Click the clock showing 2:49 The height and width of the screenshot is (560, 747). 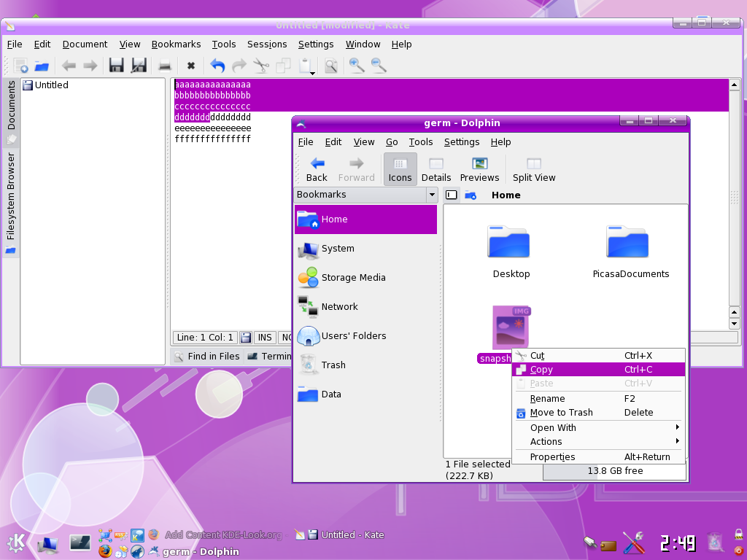[x=678, y=543]
